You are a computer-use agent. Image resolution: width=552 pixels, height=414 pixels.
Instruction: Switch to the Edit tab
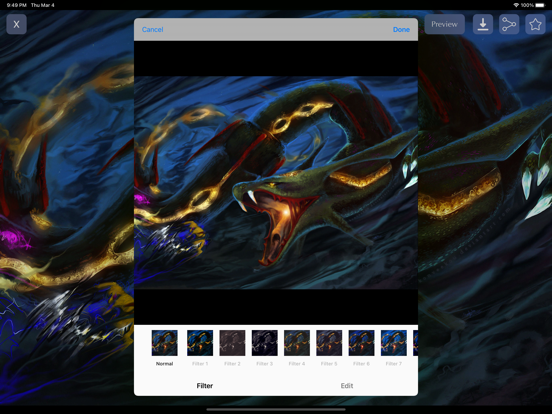coord(347,386)
